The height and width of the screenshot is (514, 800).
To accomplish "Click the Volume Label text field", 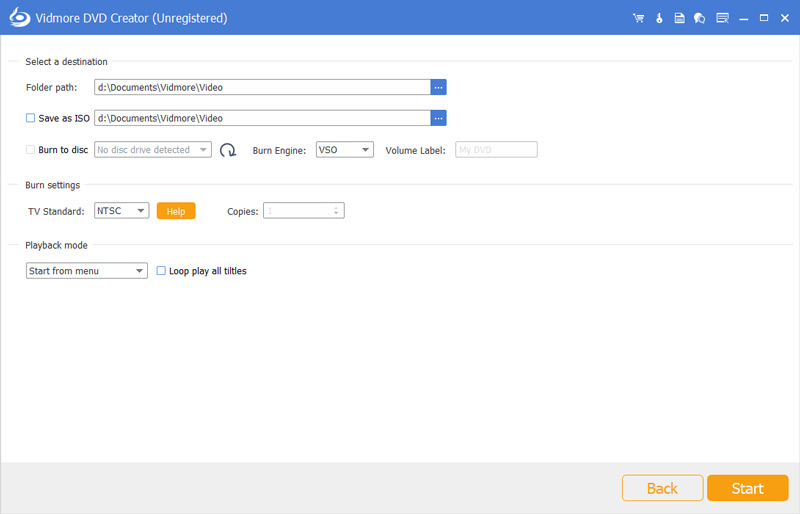I will (496, 150).
